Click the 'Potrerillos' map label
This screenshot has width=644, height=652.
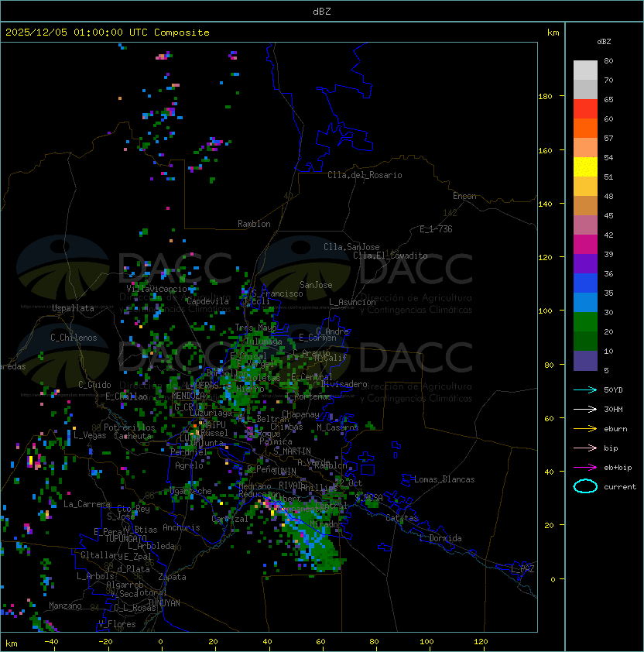tap(129, 427)
